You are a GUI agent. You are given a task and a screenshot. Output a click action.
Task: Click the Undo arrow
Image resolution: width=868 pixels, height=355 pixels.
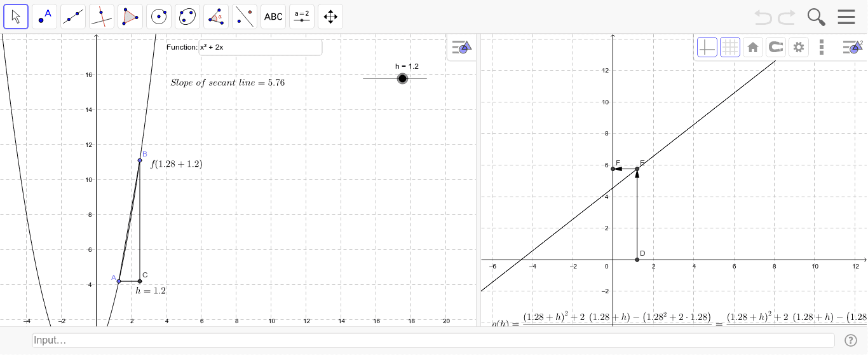pyautogui.click(x=763, y=17)
